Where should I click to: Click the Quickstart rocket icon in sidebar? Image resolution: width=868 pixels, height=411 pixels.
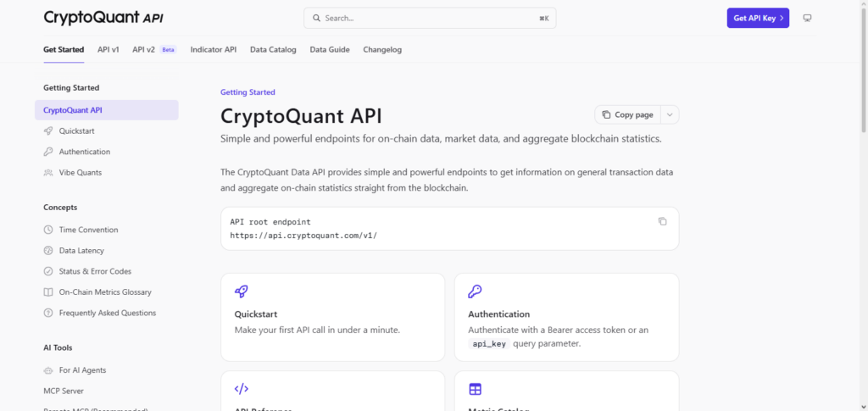[48, 131]
